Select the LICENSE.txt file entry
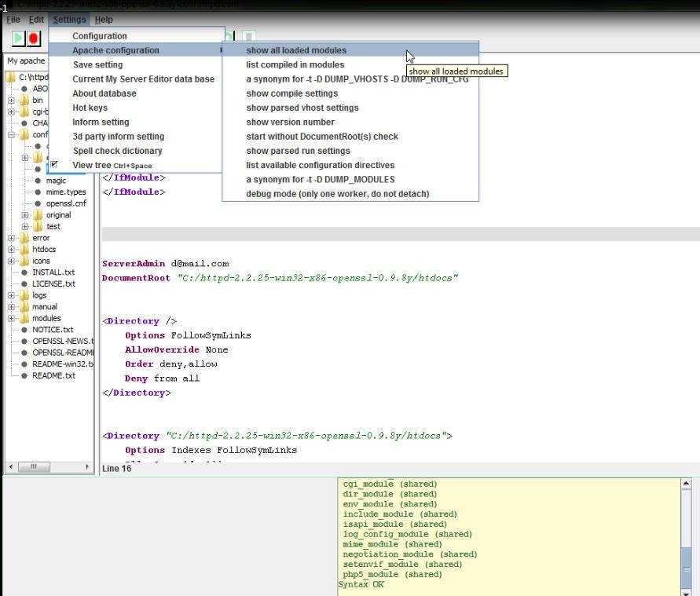 tap(53, 283)
